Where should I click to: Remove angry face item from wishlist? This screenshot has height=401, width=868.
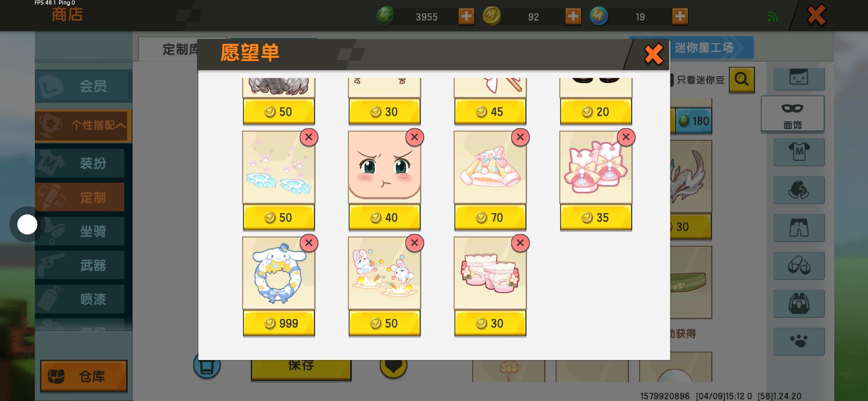[x=414, y=137]
